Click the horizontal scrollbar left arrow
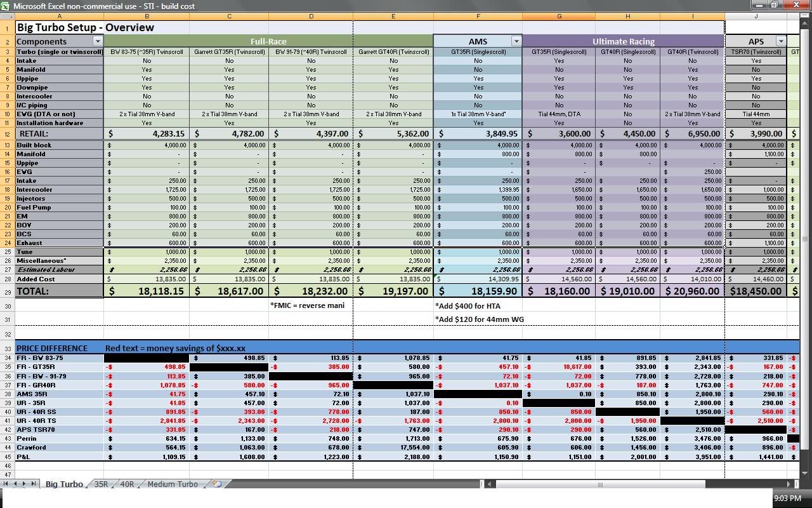 click(490, 484)
